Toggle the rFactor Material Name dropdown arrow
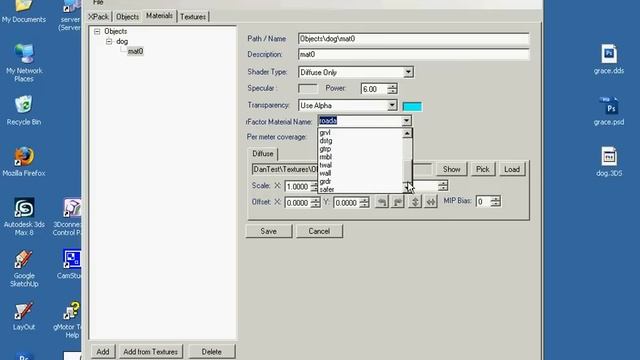The height and width of the screenshot is (360, 640). [406, 121]
